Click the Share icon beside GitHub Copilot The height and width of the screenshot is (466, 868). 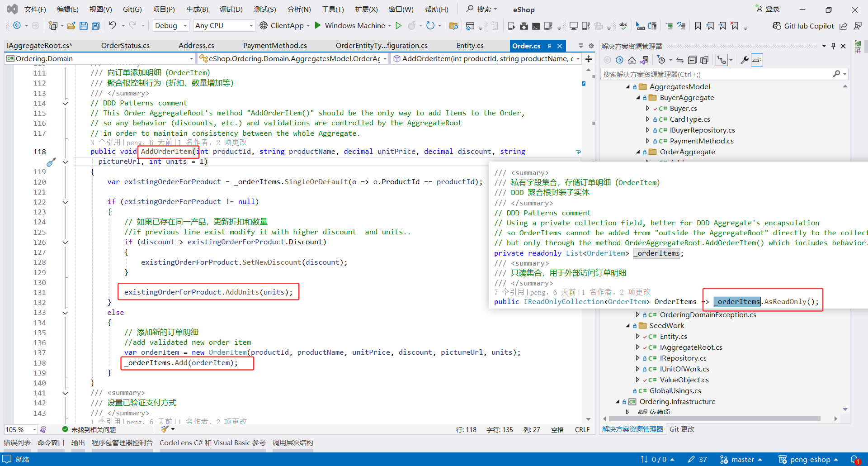click(844, 26)
